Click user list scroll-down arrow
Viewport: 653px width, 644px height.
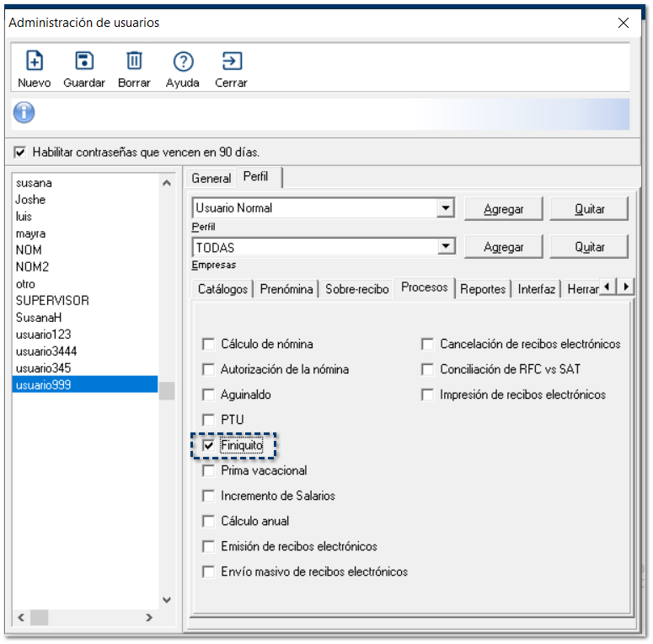point(167,600)
